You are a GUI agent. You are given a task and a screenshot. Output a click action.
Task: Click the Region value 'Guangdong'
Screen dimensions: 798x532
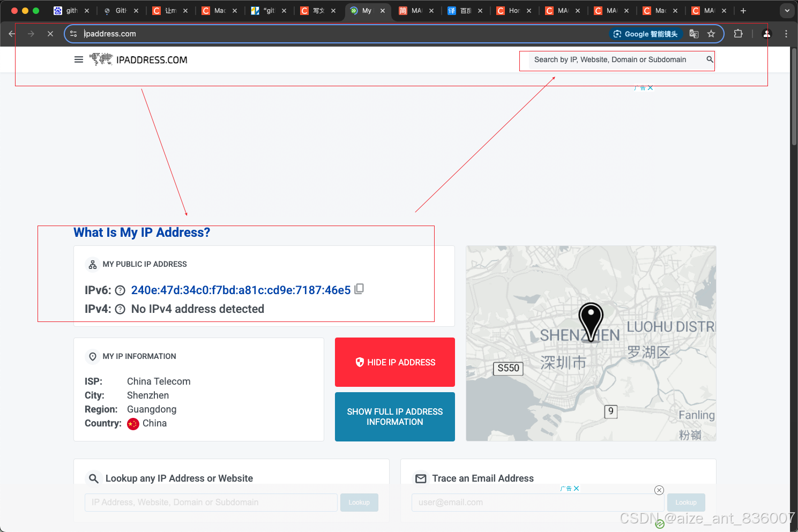point(152,409)
